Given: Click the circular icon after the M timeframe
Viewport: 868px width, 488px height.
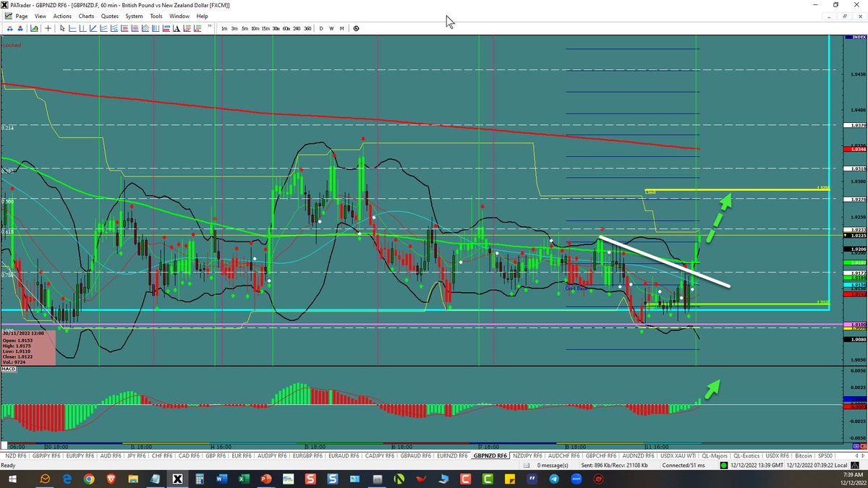Looking at the screenshot, I should tap(356, 28).
